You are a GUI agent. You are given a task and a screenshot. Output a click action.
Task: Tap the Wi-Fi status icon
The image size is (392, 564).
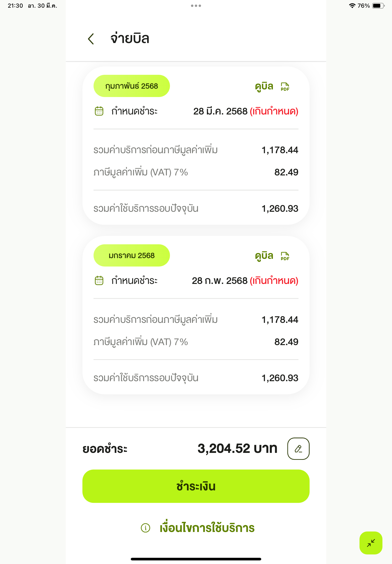pyautogui.click(x=352, y=6)
